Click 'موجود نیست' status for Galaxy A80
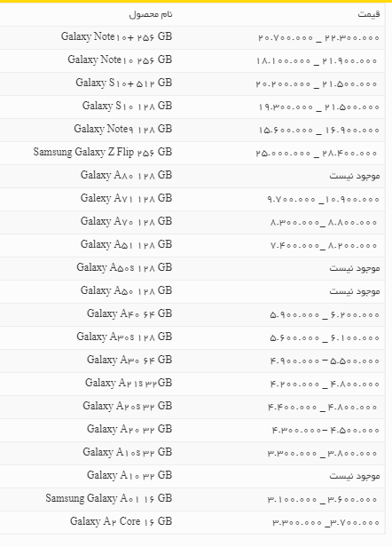 tap(355, 176)
